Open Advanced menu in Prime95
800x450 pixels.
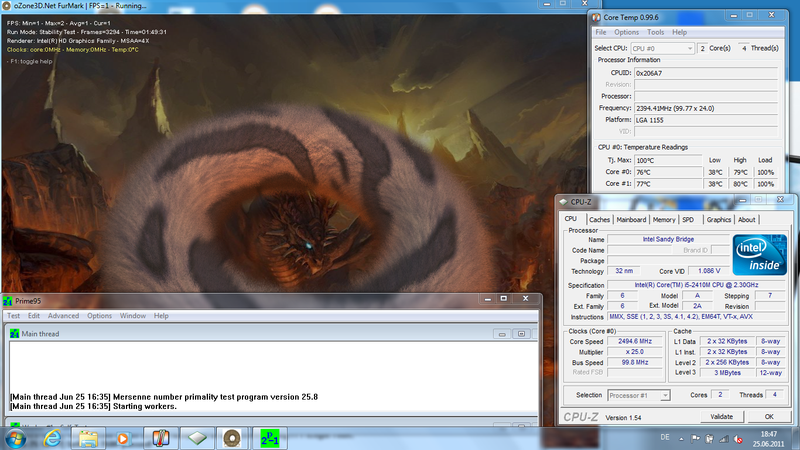click(63, 316)
